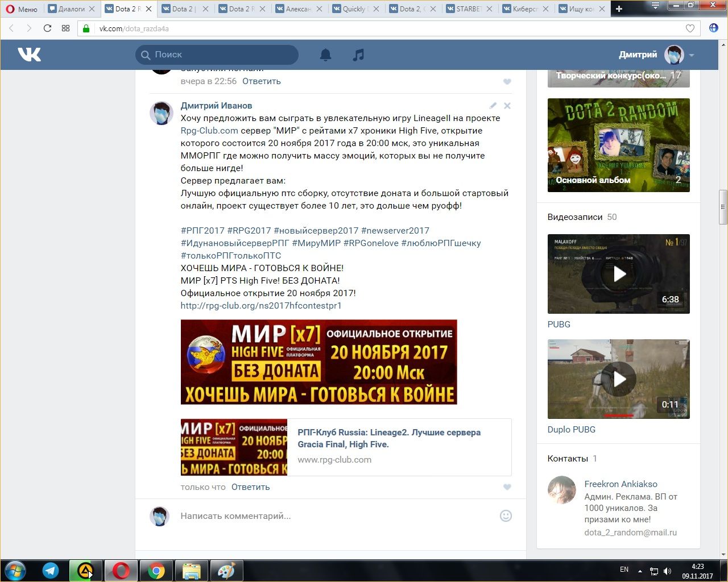Open a new browser tab with plus

[x=619, y=9]
